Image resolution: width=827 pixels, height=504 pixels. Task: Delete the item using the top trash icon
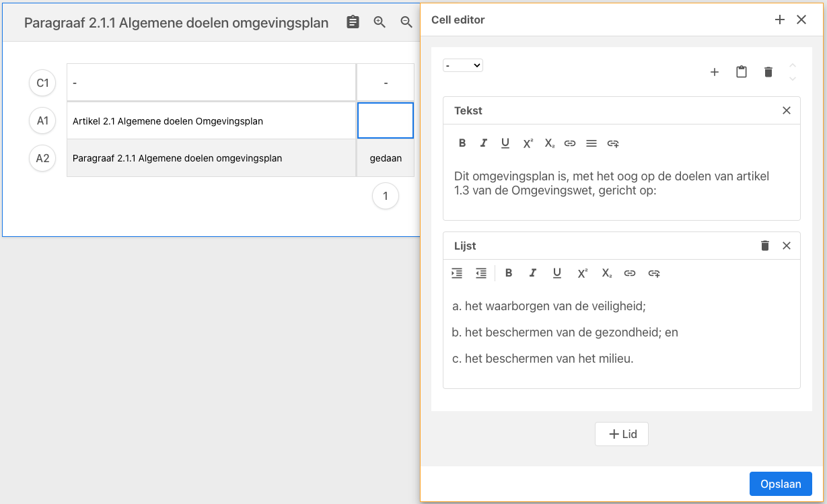(x=768, y=72)
